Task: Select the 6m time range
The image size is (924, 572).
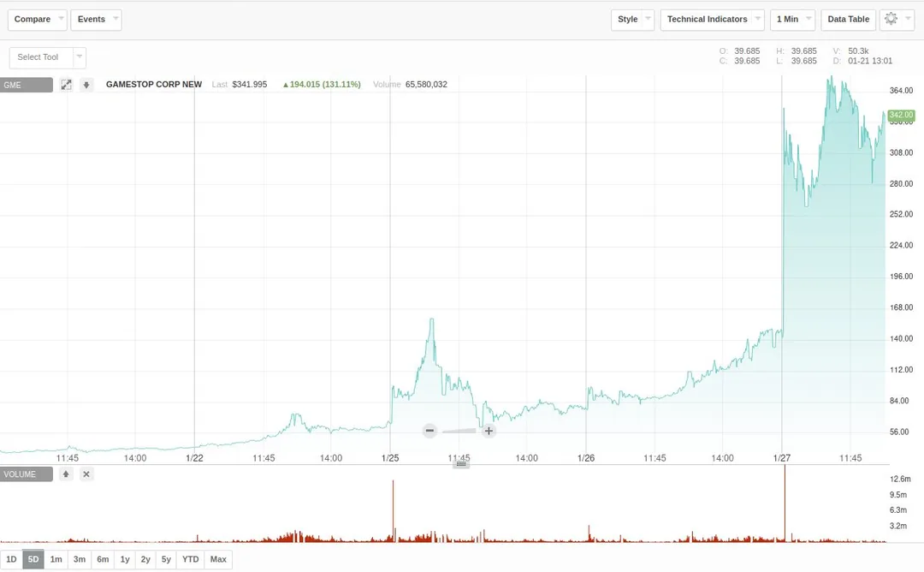Action: click(104, 560)
